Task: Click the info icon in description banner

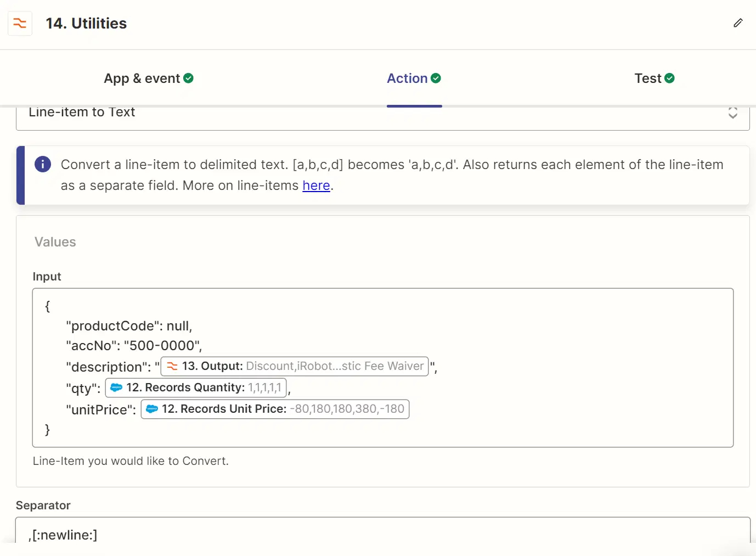Action: (43, 164)
